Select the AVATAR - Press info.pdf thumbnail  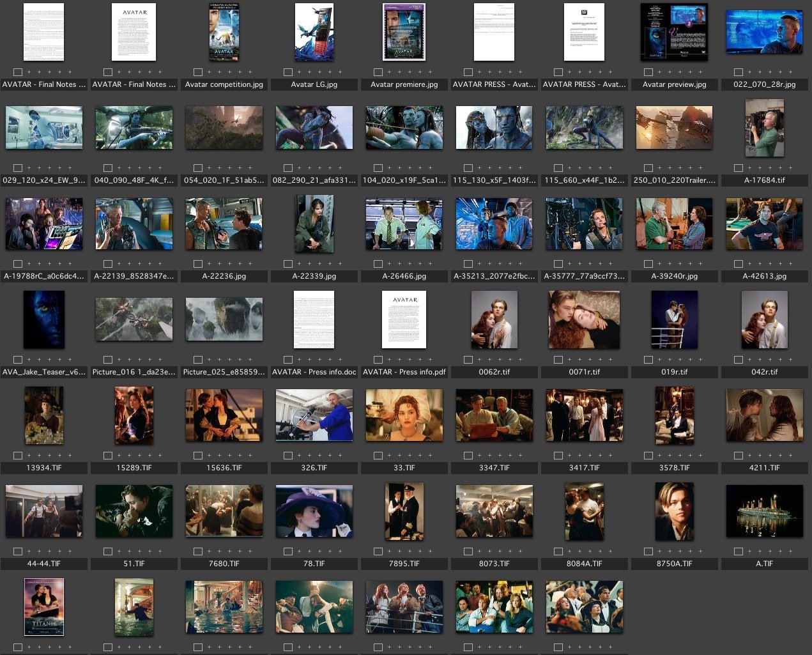tap(404, 320)
